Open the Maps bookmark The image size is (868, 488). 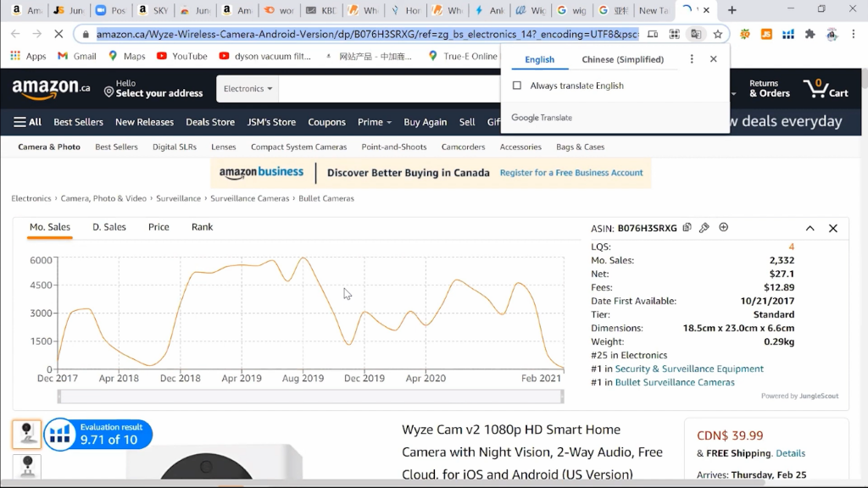click(127, 56)
